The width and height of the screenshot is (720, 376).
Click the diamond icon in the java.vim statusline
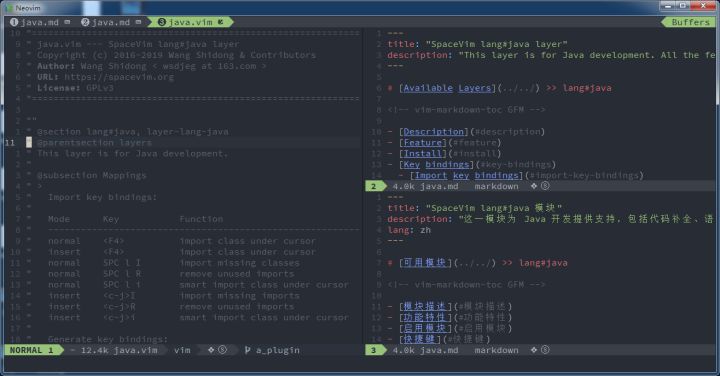(211, 350)
